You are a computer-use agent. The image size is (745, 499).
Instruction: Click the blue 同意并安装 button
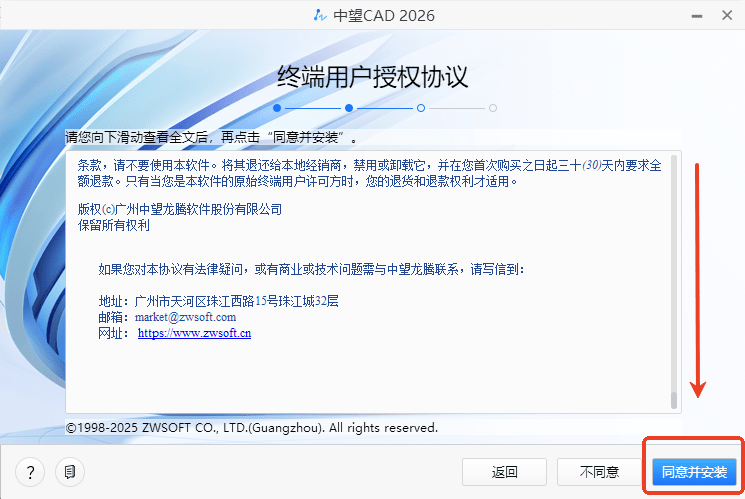tap(694, 471)
